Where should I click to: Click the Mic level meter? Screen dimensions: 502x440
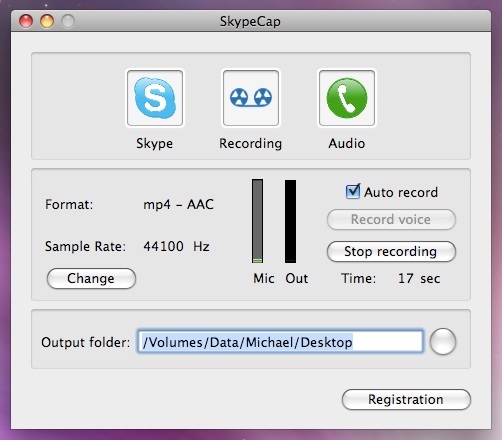(x=257, y=221)
